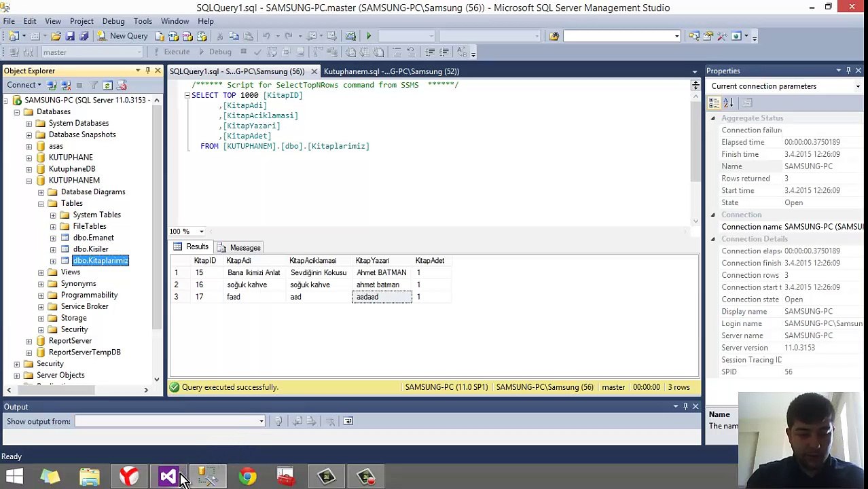Screen dimensions: 868x489
Task: Click cell 'Ahmet BATMAN' in results
Action: [382, 273]
